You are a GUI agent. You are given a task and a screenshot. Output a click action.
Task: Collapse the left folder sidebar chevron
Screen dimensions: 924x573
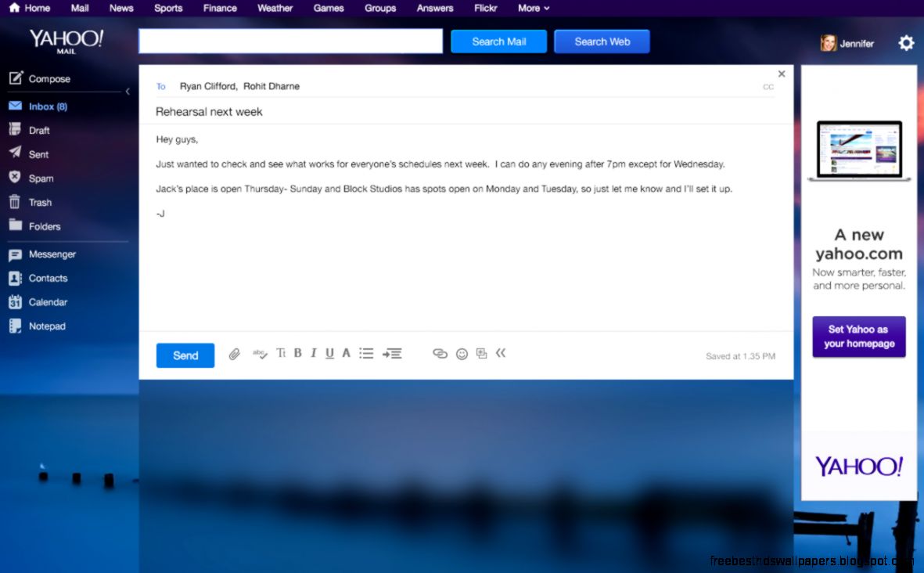128,91
